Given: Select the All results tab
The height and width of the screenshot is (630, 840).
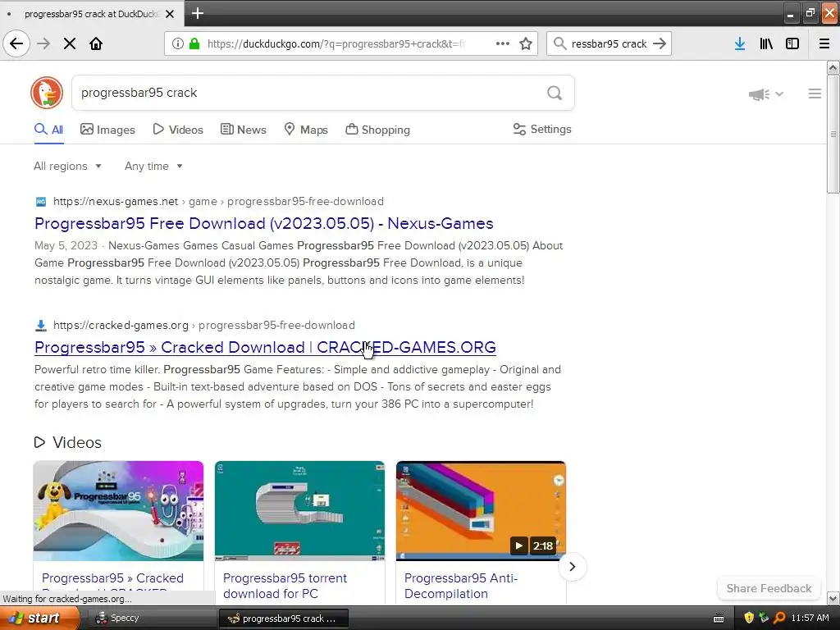Looking at the screenshot, I should click(x=48, y=130).
